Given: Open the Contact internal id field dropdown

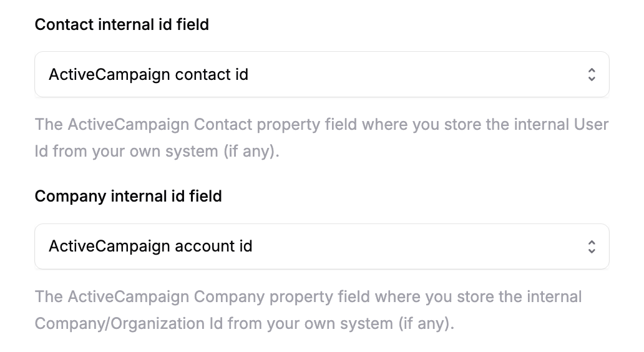Looking at the screenshot, I should pos(321,74).
